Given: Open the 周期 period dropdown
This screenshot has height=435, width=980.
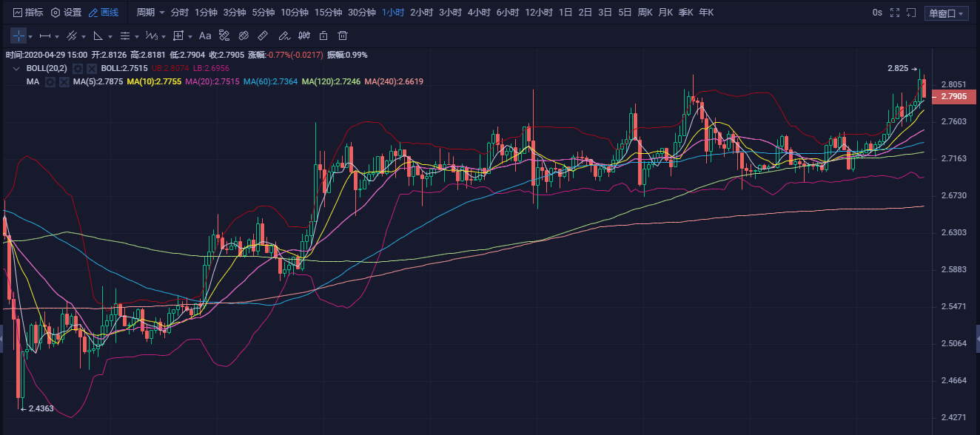Looking at the screenshot, I should 150,13.
